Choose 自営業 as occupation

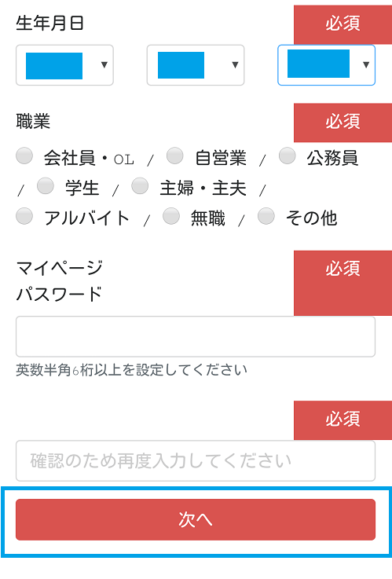click(175, 156)
